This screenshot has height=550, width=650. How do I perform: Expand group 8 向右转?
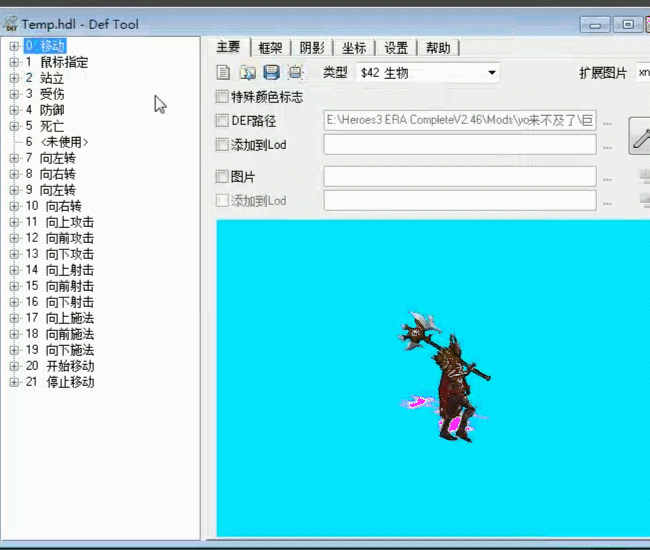click(x=14, y=174)
